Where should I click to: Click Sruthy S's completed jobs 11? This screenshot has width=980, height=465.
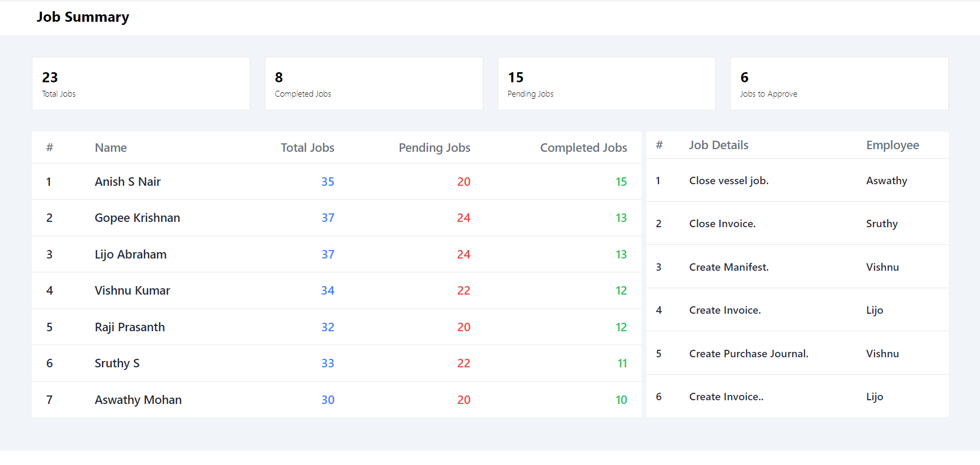point(622,363)
